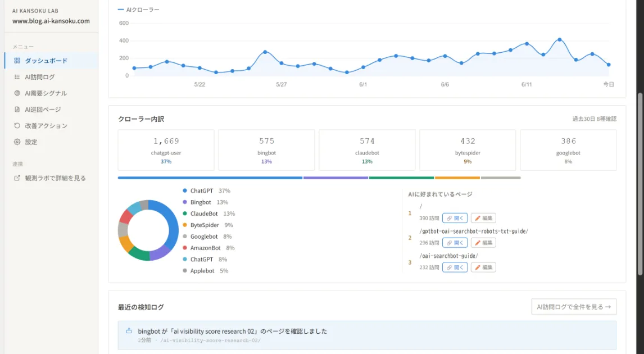Click the ChatGPT 37% legend entry
Viewport: 644px width, 354px height.
point(206,190)
